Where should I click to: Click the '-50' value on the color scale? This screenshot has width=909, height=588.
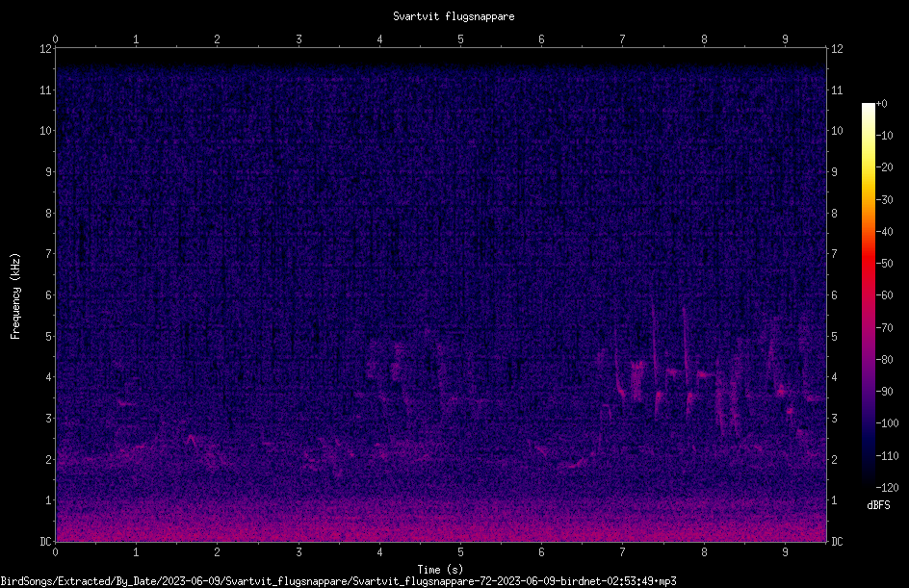click(x=884, y=263)
